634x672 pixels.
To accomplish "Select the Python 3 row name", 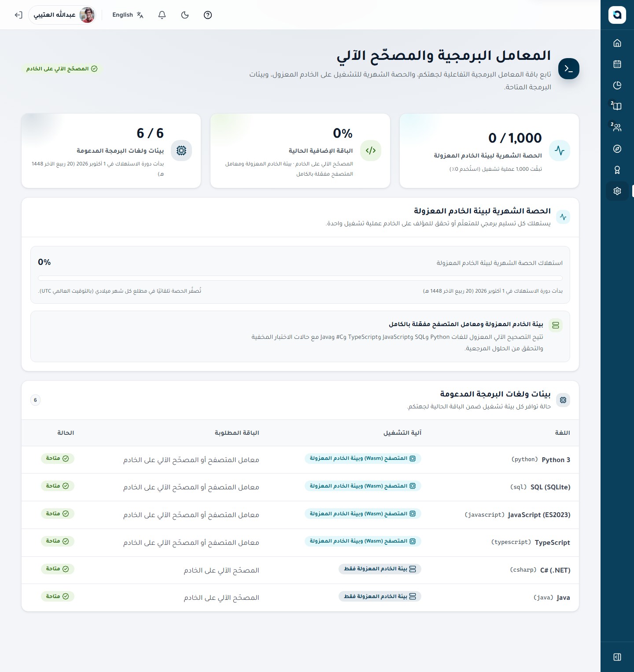I will tap(556, 460).
